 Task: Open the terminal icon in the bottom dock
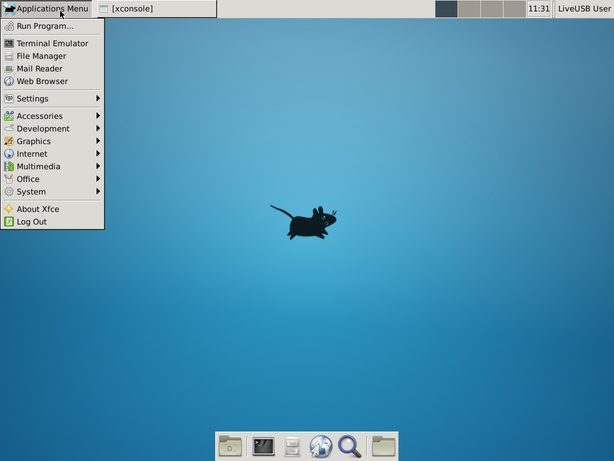tap(263, 446)
